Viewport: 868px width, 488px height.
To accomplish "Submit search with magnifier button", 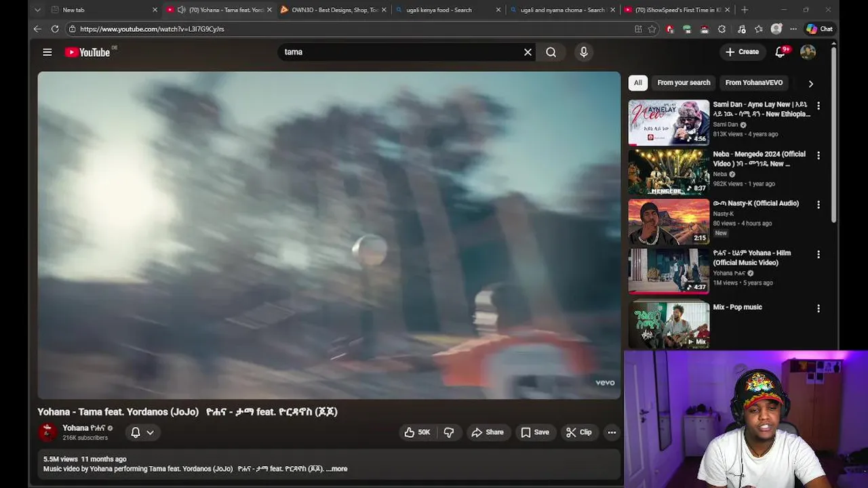I will (551, 52).
